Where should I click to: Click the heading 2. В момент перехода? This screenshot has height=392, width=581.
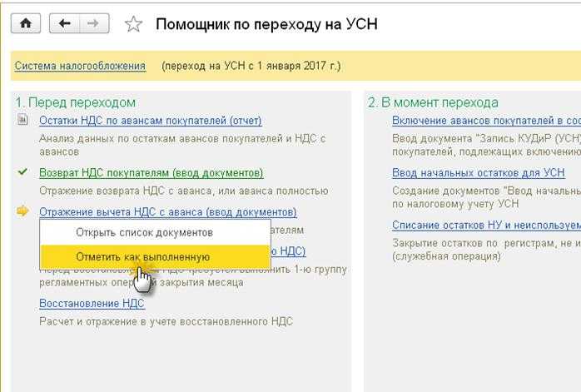(433, 102)
